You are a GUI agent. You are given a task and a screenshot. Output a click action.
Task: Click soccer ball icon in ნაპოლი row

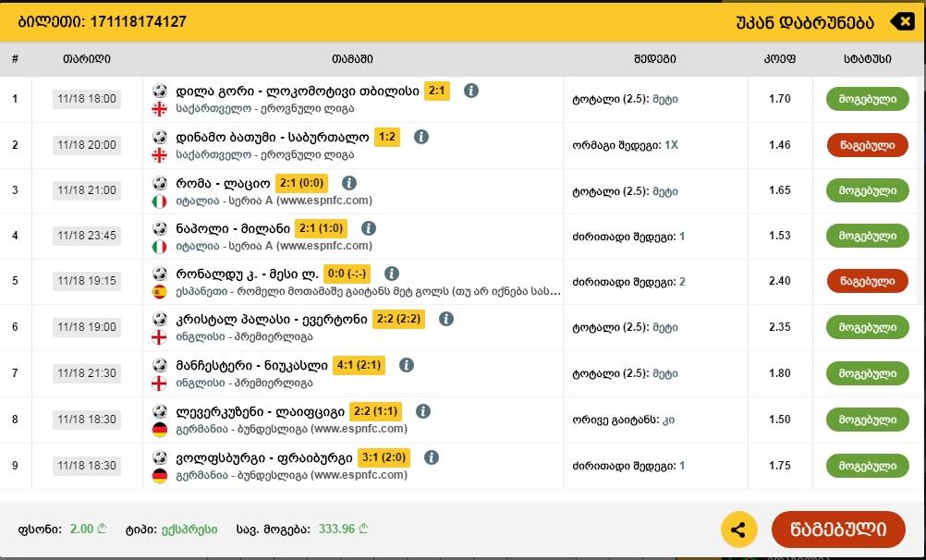(x=160, y=228)
